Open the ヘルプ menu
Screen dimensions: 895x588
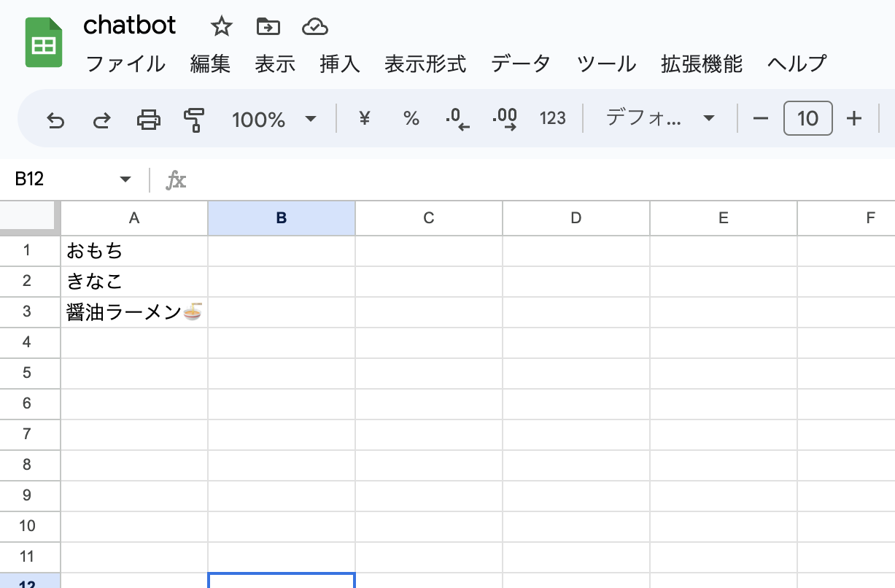click(x=797, y=64)
